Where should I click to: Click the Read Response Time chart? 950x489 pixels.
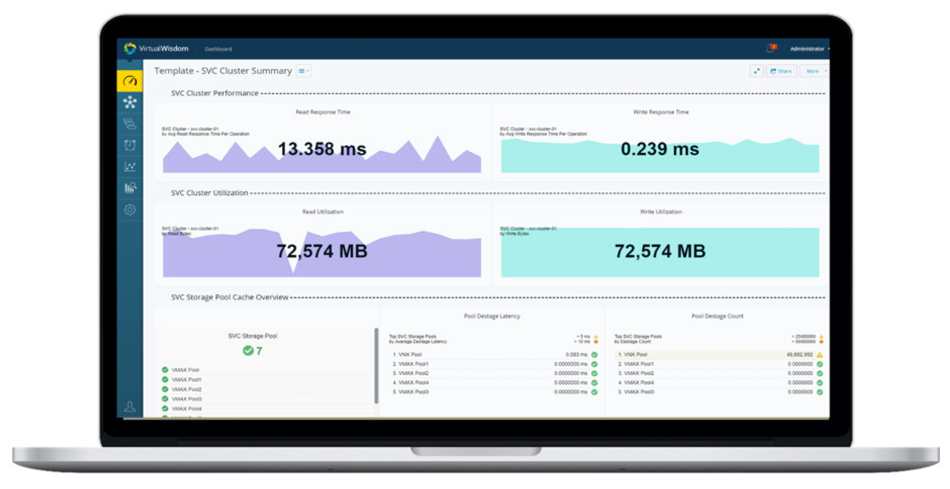[x=322, y=155]
